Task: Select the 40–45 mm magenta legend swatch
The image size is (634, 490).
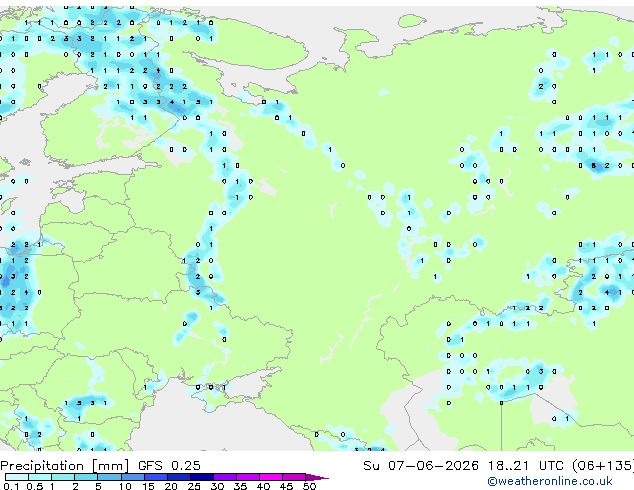Action: pos(271,477)
